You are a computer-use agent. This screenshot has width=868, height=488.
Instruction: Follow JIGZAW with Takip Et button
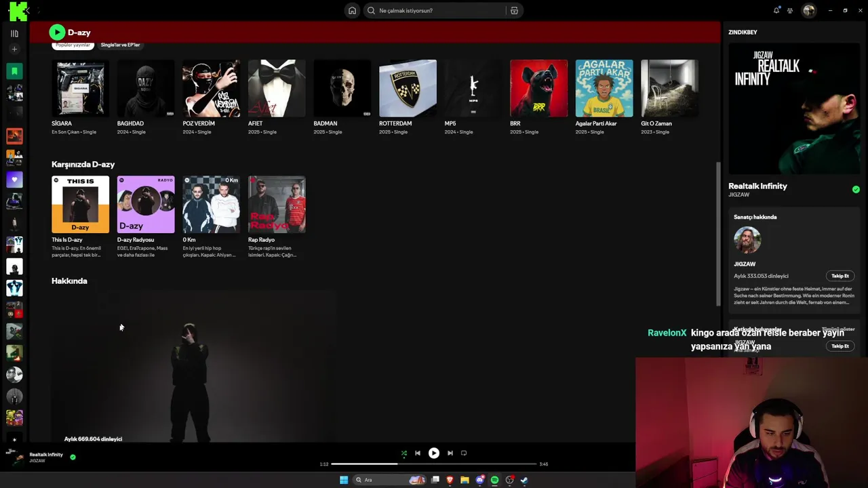point(840,276)
